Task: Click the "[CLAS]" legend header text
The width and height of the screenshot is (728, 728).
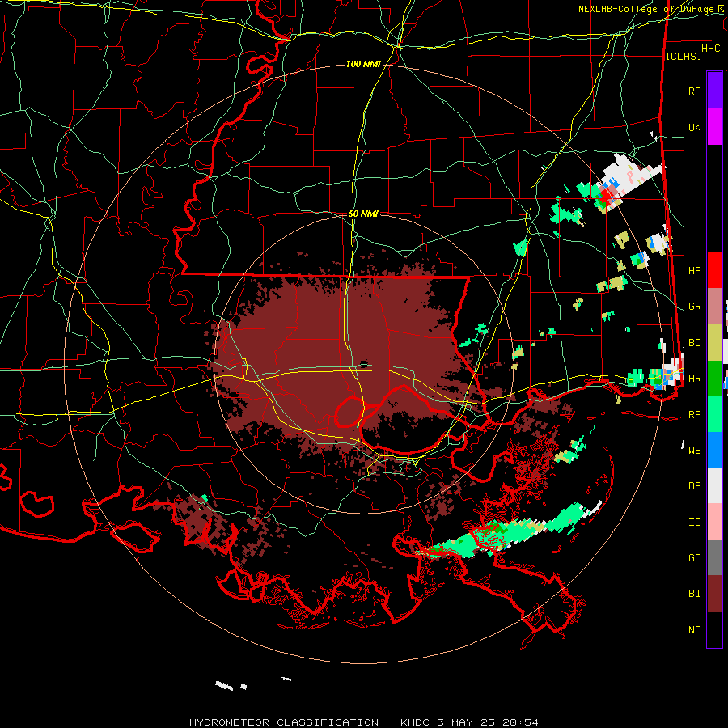Action: (684, 56)
